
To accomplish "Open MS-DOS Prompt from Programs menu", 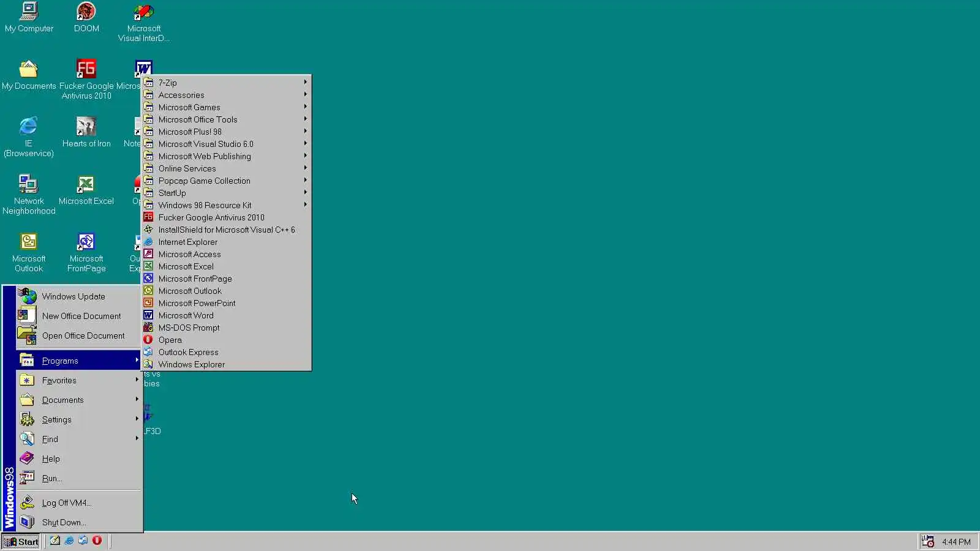I will point(226,328).
